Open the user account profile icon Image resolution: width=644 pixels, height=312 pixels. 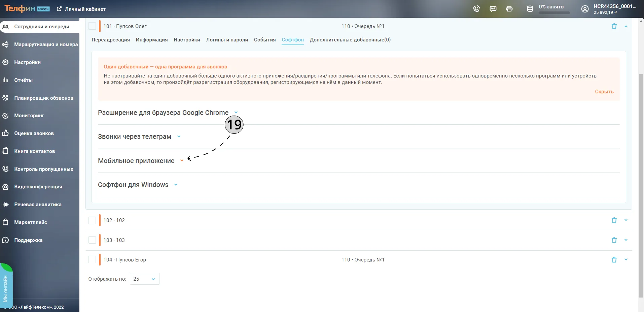pos(585,9)
